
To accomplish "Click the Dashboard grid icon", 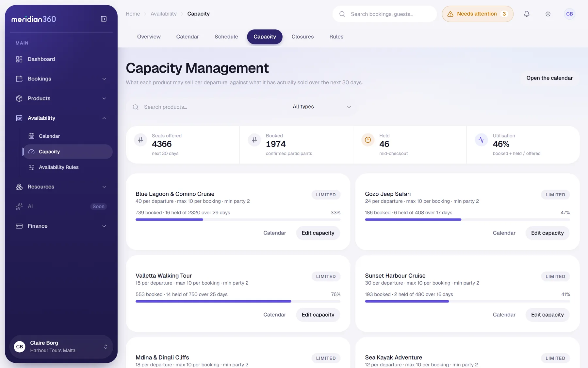I will 19,59.
